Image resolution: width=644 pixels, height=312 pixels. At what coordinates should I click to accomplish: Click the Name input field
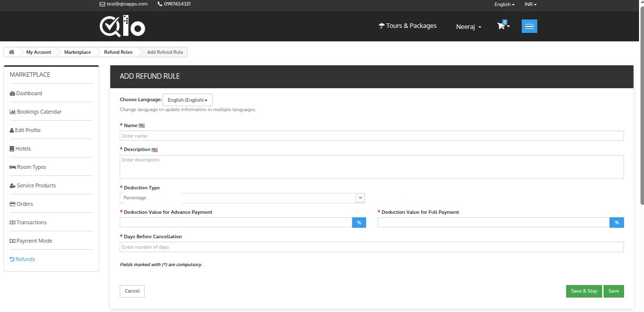pyautogui.click(x=372, y=136)
